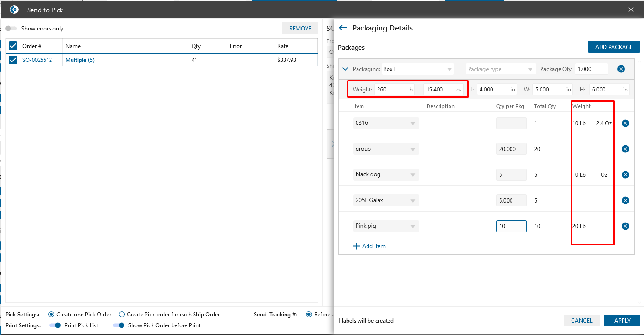Disable the Print Pick List toggle
This screenshot has width=644, height=335.
click(x=55, y=325)
